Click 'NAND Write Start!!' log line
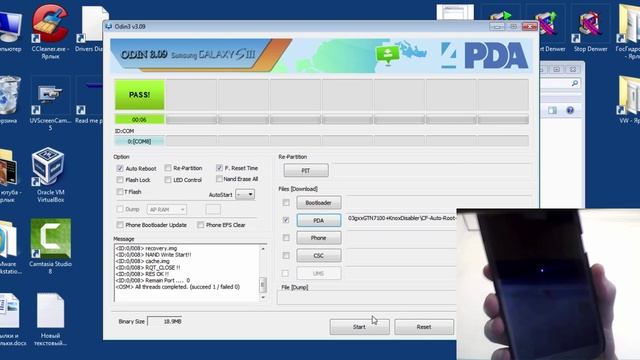 (153, 255)
